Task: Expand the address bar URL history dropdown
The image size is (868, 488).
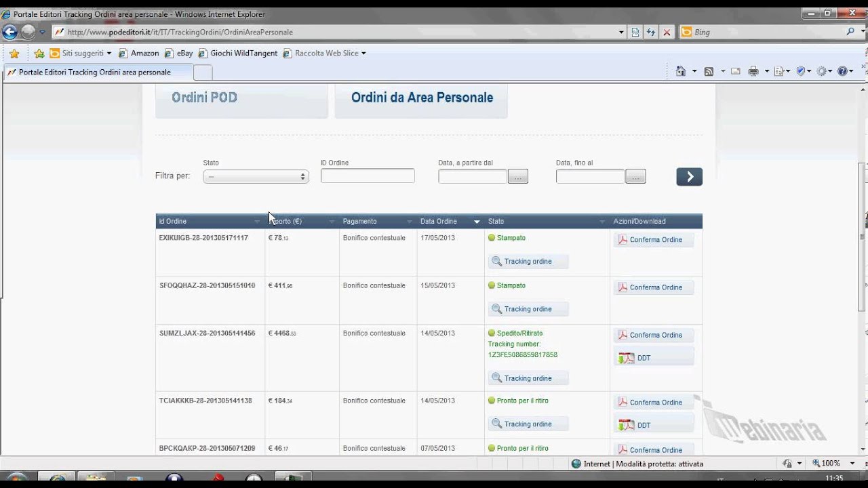Action: [621, 32]
